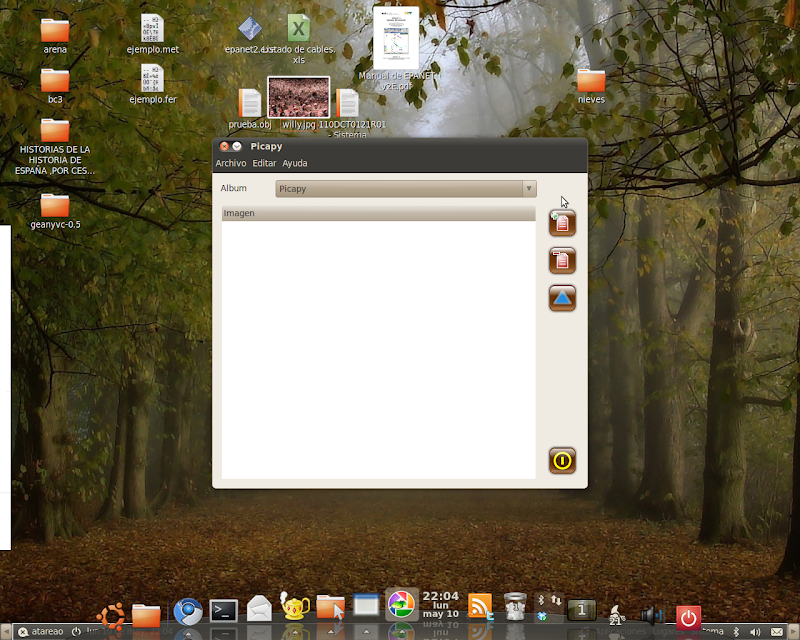Click the weather applet showing 21°
The height and width of the screenshot is (640, 800).
coord(617,615)
